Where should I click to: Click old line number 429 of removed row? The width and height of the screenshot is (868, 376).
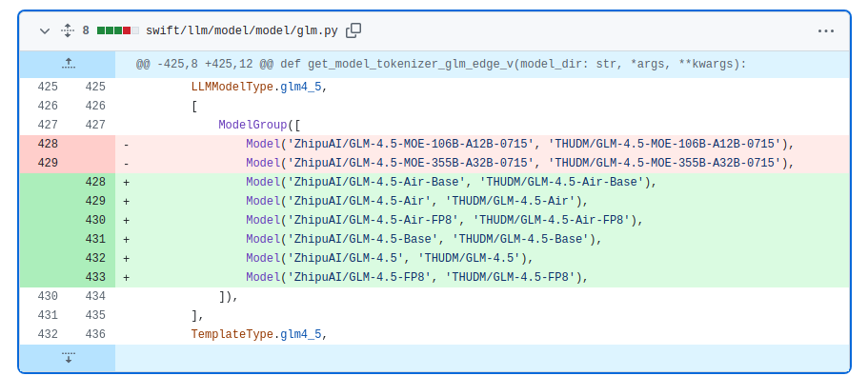(48, 163)
